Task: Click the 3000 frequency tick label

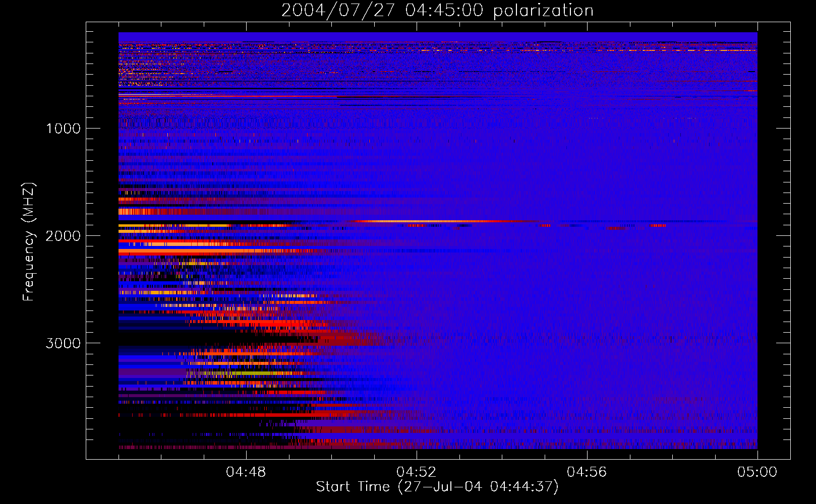Action: click(x=64, y=343)
